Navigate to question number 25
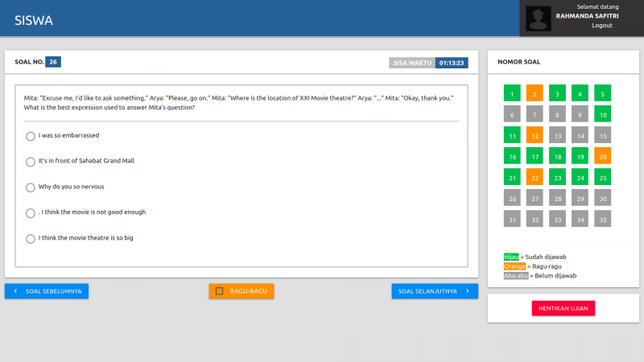 [602, 177]
